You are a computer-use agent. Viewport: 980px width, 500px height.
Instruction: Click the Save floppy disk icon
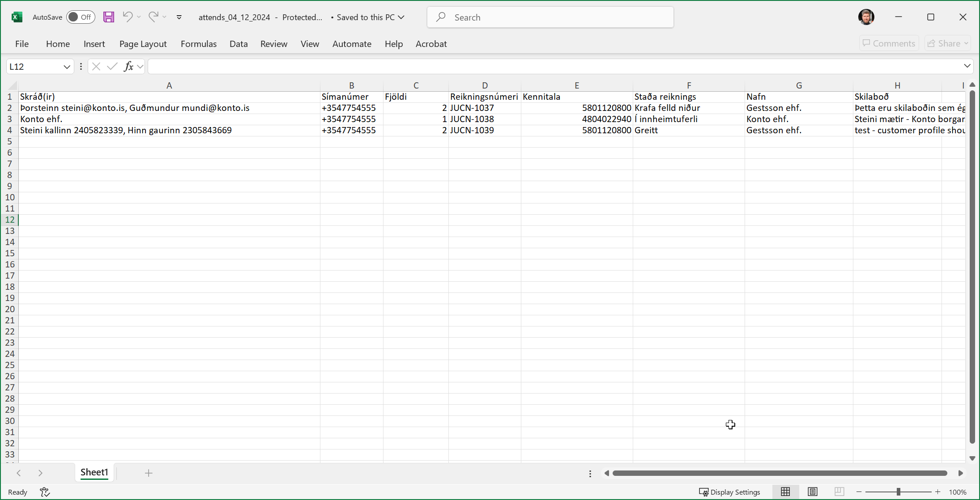(108, 17)
